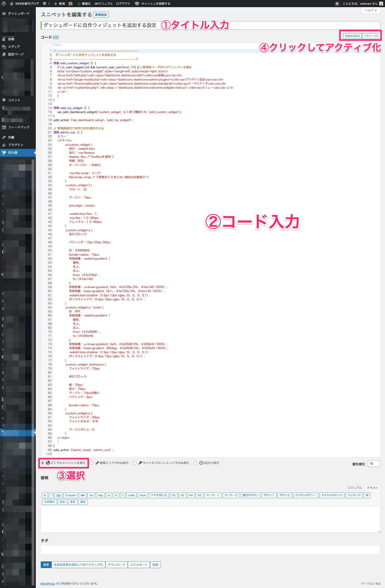Click the comments bubble icon in admin bar
Viewport: 385px width, 588px height.
coord(45,4)
